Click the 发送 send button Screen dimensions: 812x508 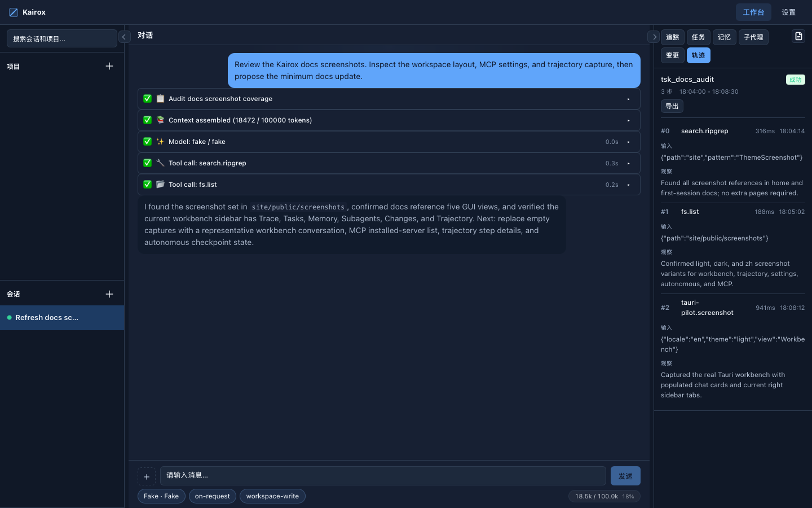625,476
